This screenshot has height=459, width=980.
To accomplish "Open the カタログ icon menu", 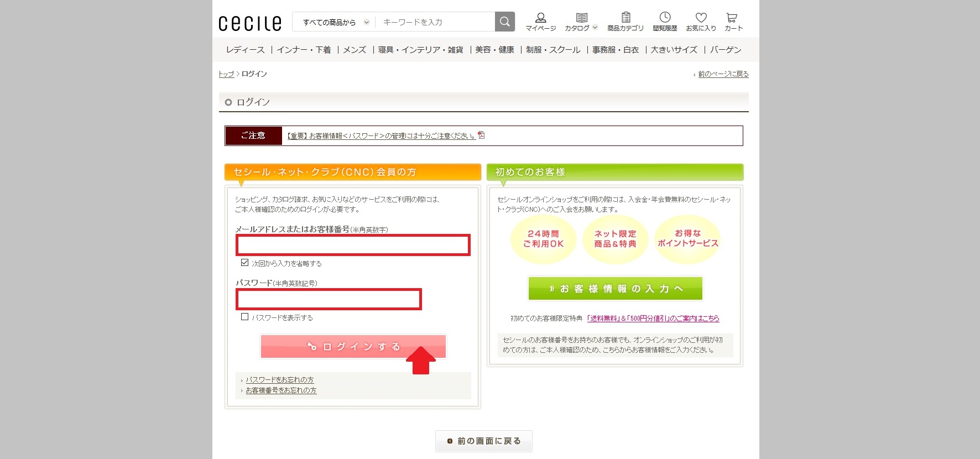I will pyautogui.click(x=581, y=22).
